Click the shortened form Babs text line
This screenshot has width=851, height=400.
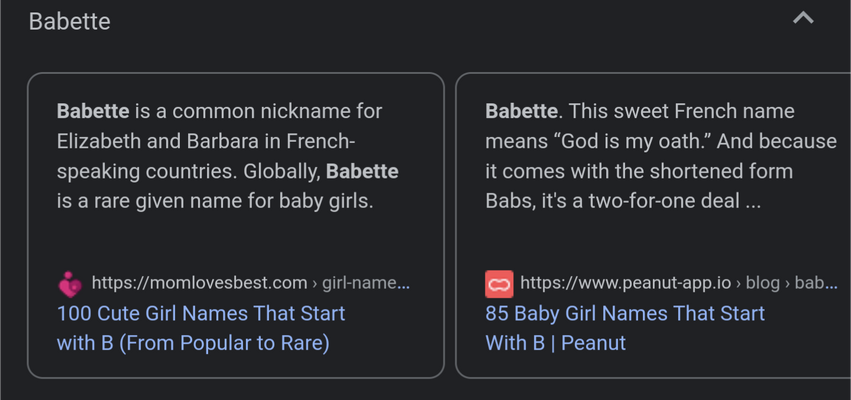[x=639, y=172]
